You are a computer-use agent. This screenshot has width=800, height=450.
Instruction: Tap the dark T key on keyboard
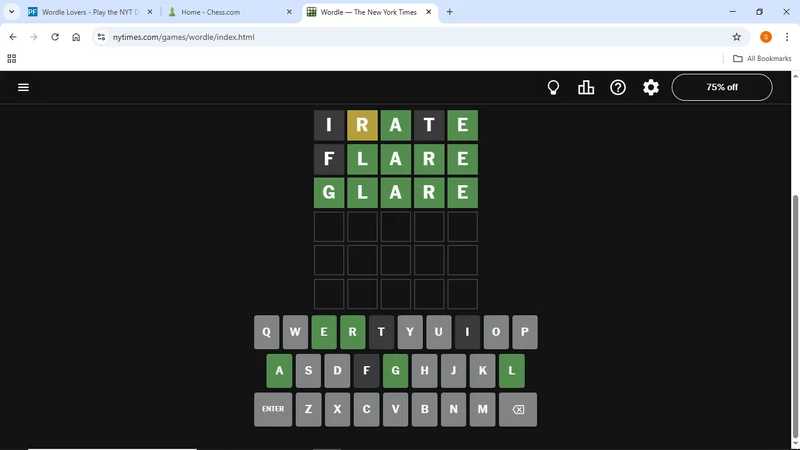click(381, 332)
